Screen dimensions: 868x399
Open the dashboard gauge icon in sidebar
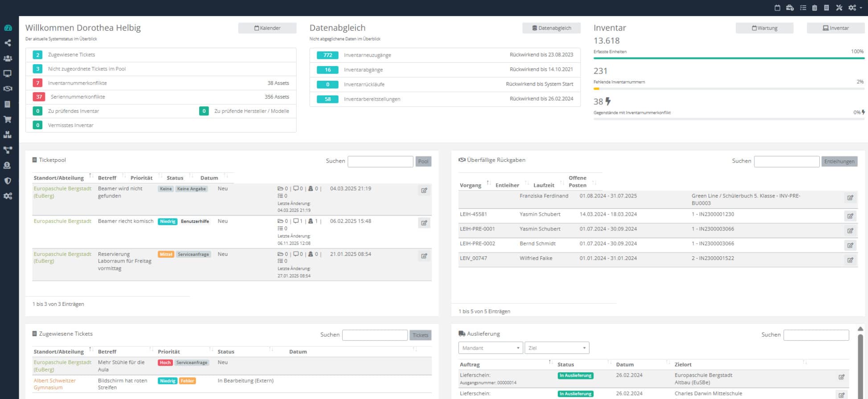click(x=8, y=28)
